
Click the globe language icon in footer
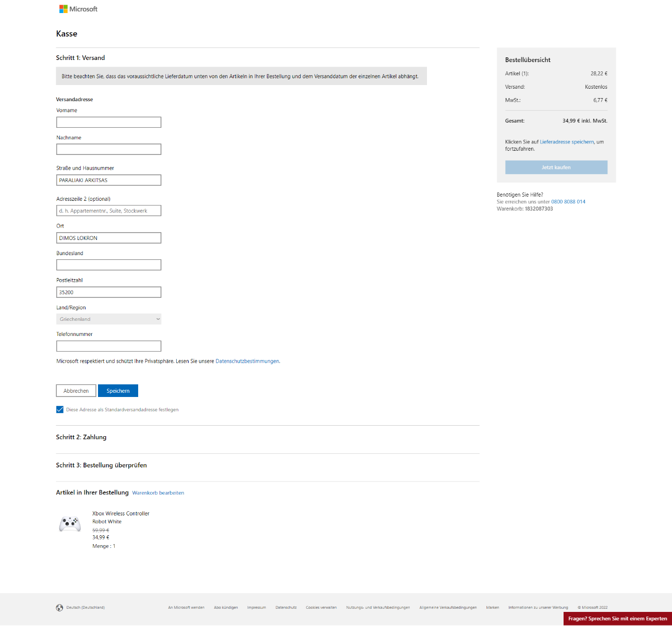tap(59, 608)
